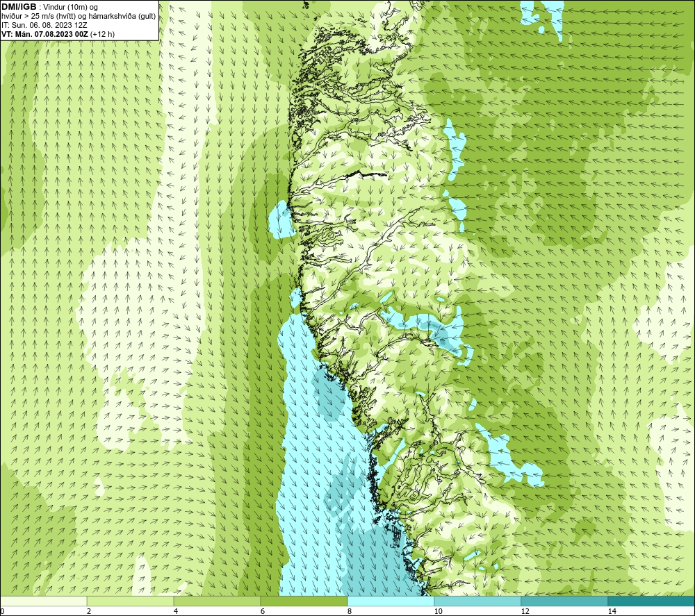Click the 'hviður > 25 m/s (hvítt)' legend line

[x=79, y=17]
